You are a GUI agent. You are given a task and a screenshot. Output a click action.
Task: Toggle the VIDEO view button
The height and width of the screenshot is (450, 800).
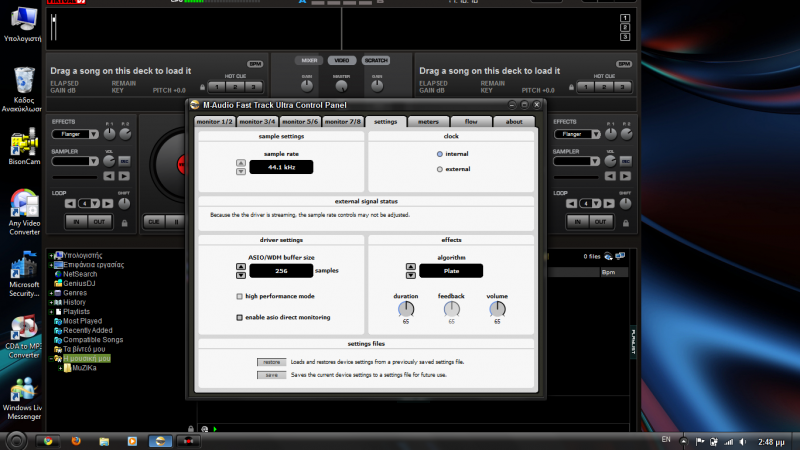pyautogui.click(x=341, y=60)
